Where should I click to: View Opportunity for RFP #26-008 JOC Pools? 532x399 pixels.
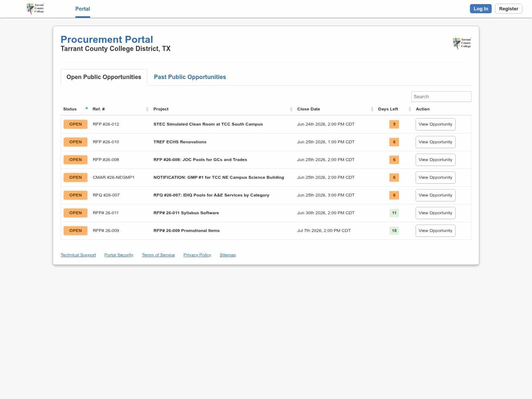(435, 160)
